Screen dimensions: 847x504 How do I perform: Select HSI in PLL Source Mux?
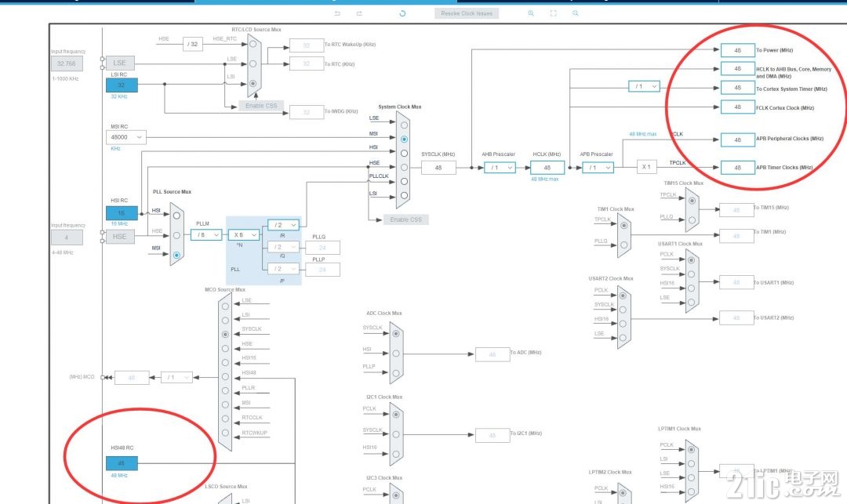176,216
